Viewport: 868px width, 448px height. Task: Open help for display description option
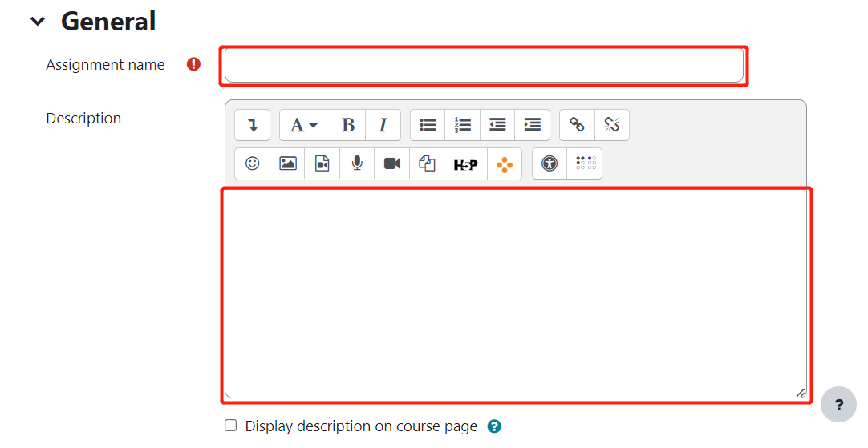click(x=494, y=426)
